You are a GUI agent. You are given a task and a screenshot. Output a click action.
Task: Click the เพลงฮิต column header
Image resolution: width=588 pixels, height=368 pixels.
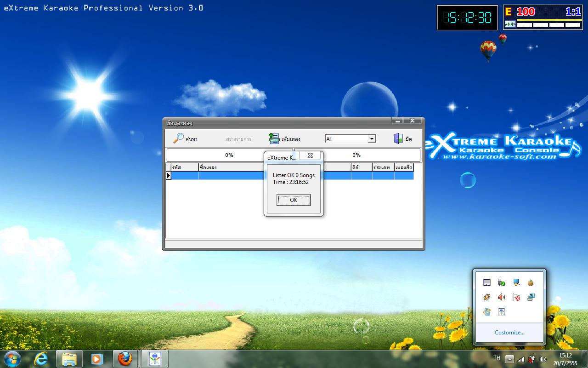point(404,167)
